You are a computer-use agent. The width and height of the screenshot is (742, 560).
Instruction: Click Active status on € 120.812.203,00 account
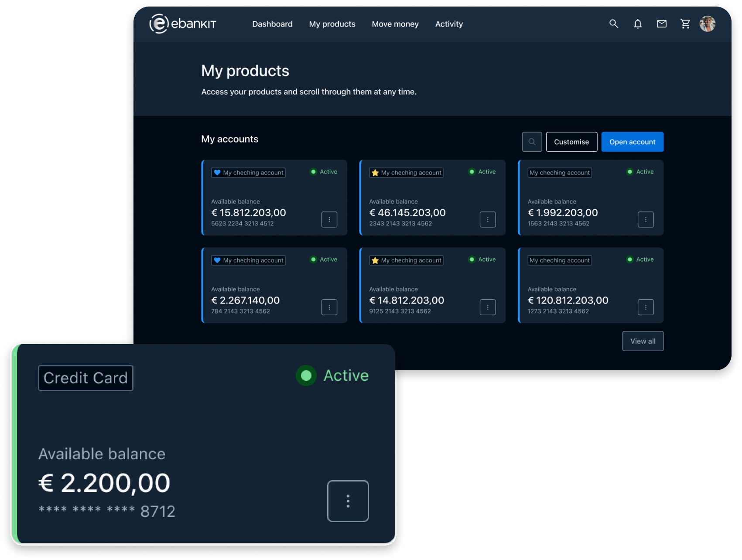pos(640,260)
